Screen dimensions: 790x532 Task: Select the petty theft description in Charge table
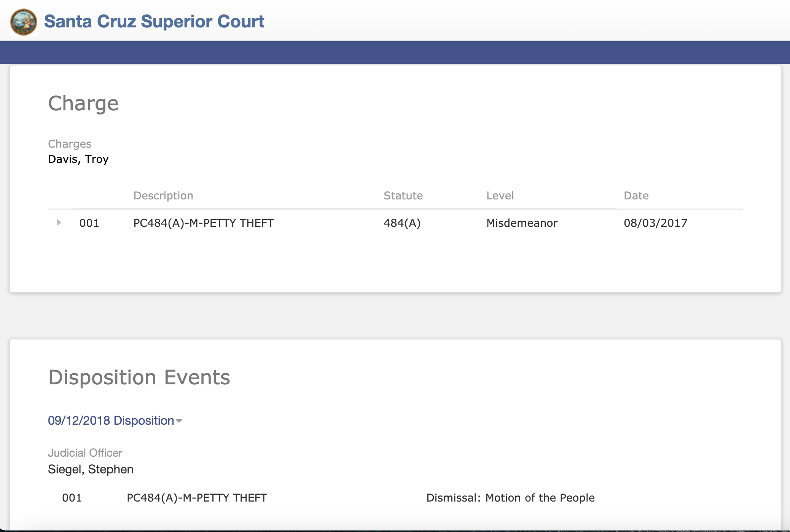click(x=204, y=223)
